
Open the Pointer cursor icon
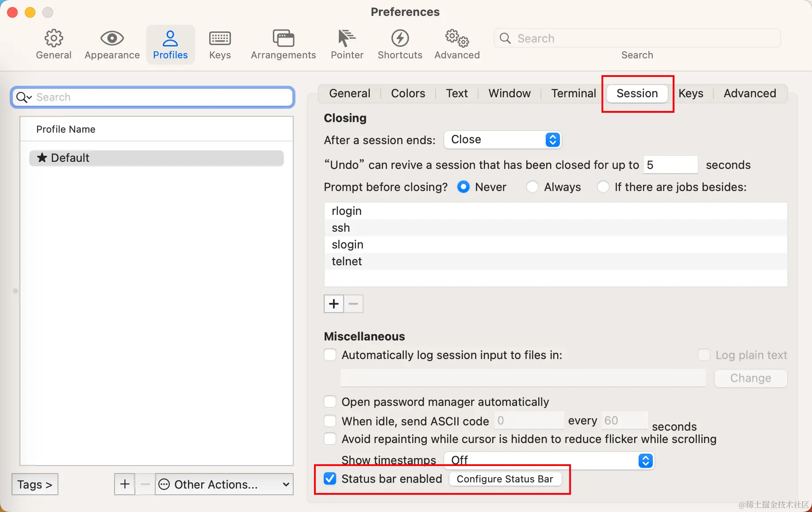pos(347,38)
